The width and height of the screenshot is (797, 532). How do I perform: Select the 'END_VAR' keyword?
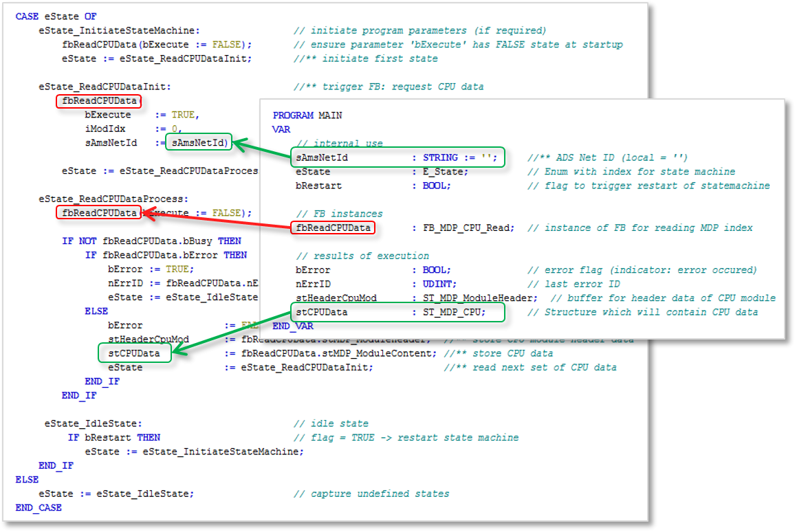pyautogui.click(x=293, y=326)
